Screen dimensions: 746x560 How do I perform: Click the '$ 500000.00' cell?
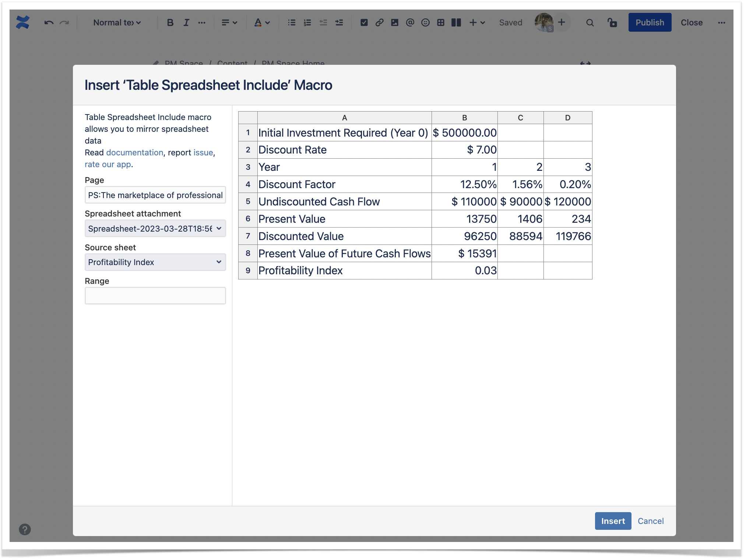(x=465, y=133)
